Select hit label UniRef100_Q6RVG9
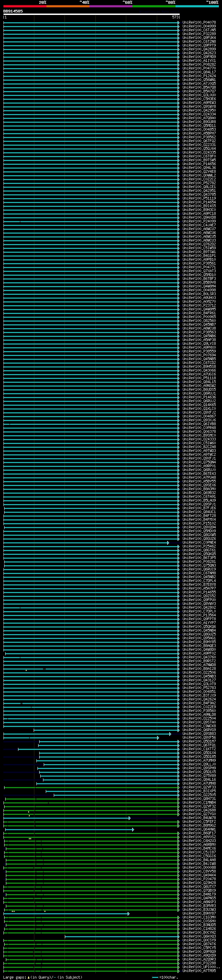222x980 pixels. pos(199,730)
